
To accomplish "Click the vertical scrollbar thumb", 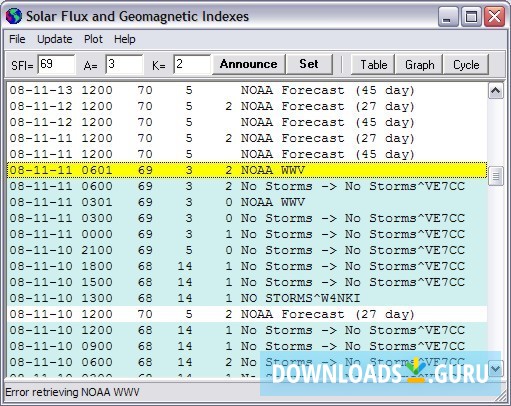I will tap(496, 176).
